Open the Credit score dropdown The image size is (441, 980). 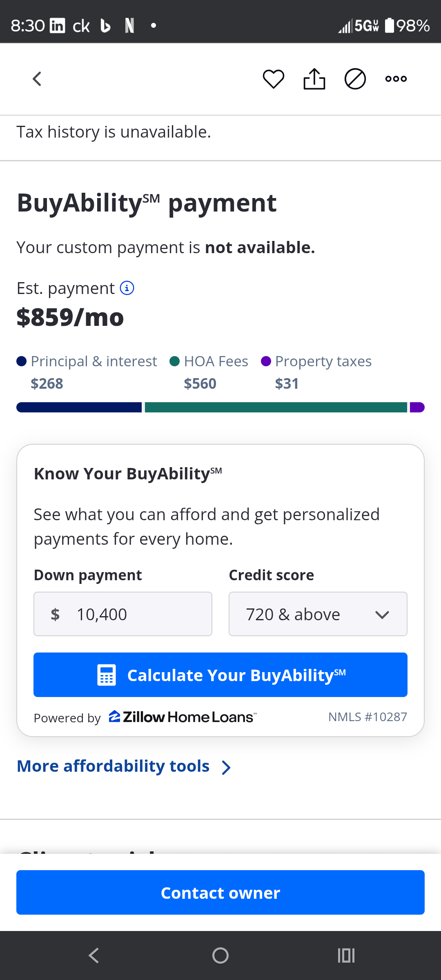[318, 614]
